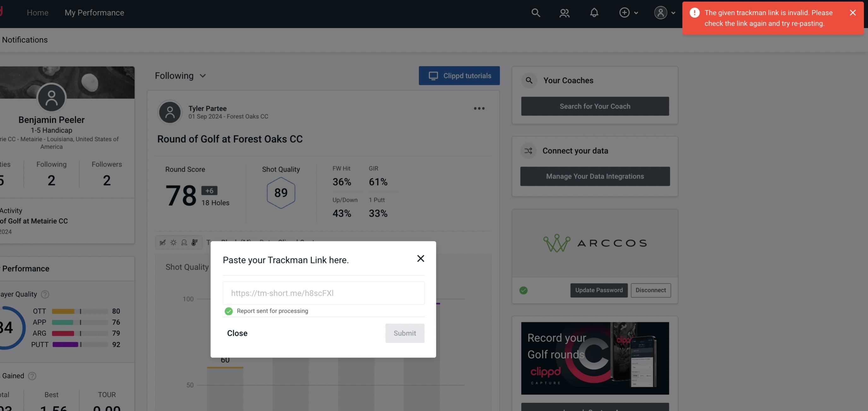Screen dimensions: 868x411
Task: Click Manage Your Data Integrations button
Action: [x=595, y=176]
